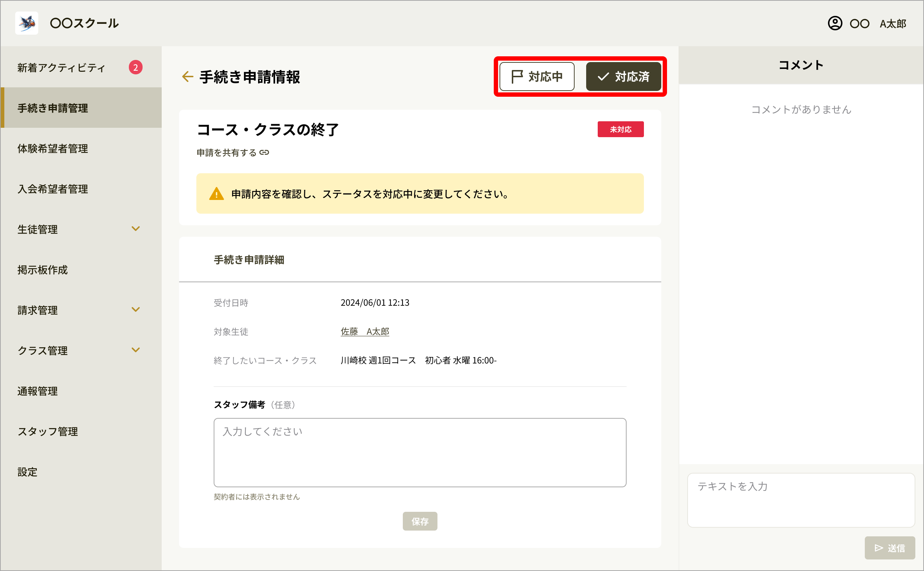Open 通報管理 in sidebar

pyautogui.click(x=81, y=391)
